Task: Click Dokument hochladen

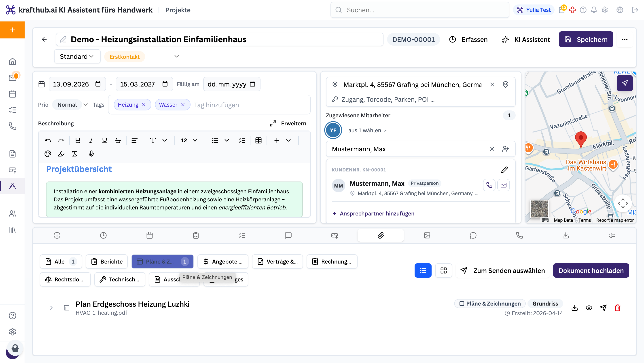Action: click(x=591, y=270)
